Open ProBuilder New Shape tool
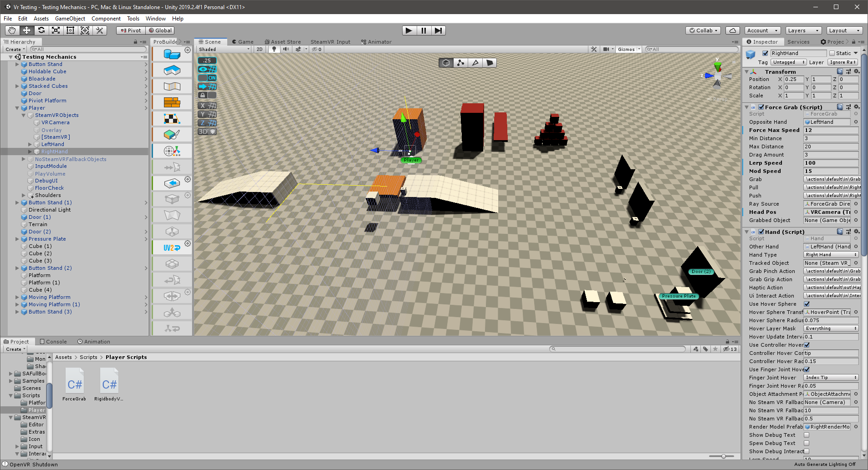Viewport: 868px width, 470px height. [x=172, y=54]
